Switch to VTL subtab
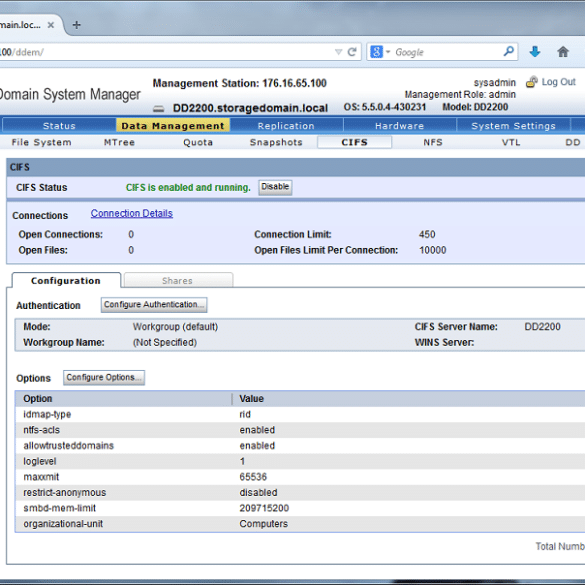Viewport: 585px width, 585px height. 511,142
